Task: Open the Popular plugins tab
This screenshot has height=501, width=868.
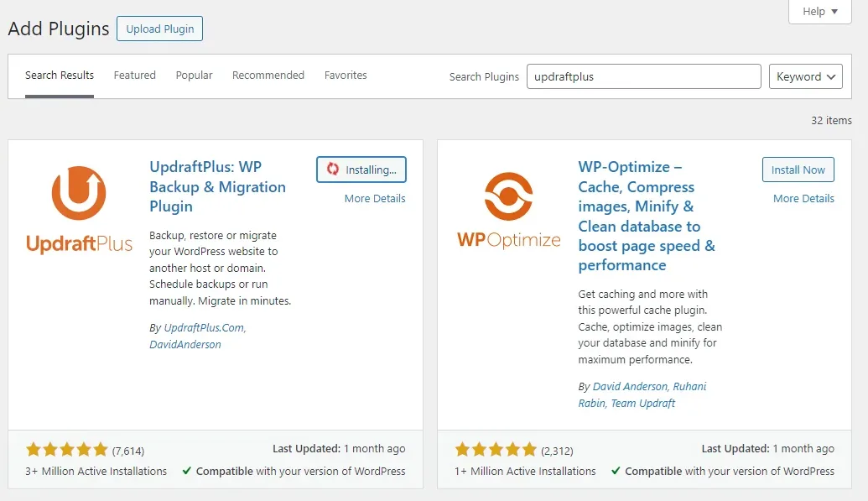Action: (194, 76)
